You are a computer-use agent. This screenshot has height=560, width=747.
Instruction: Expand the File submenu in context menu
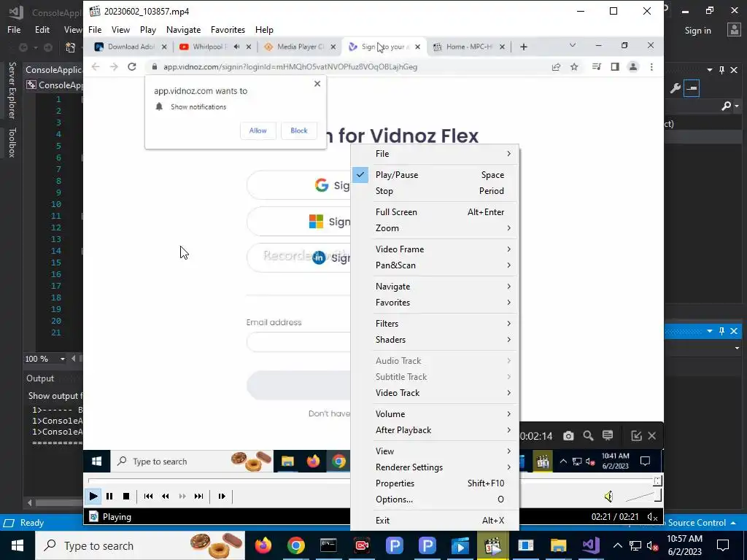click(x=435, y=154)
